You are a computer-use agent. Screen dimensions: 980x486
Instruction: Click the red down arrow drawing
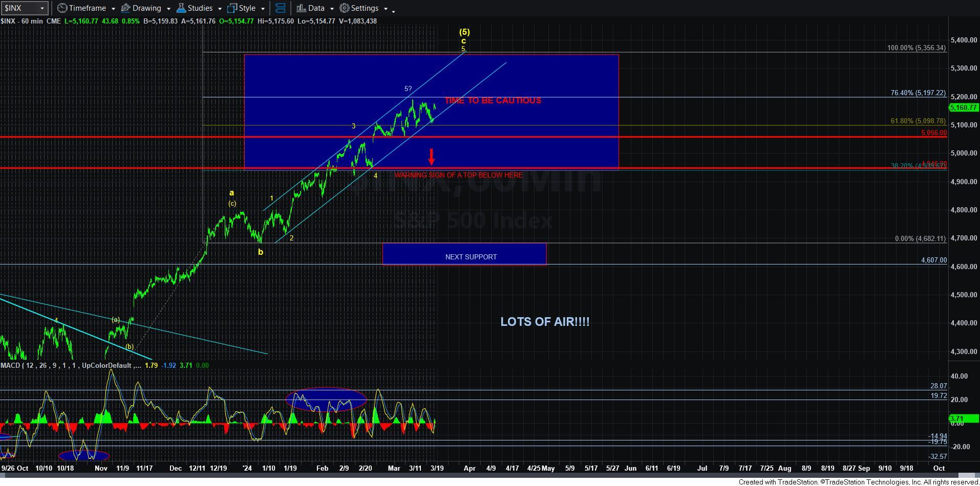(431, 157)
